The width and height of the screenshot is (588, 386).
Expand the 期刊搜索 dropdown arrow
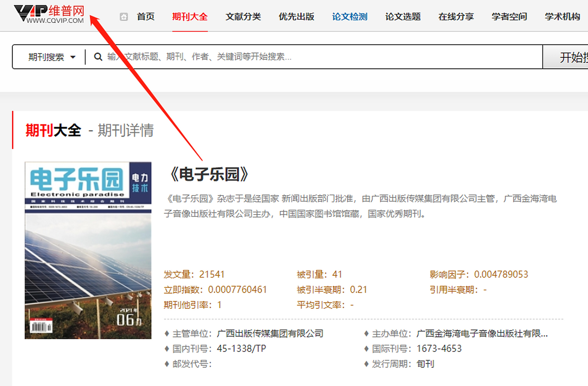coord(73,57)
